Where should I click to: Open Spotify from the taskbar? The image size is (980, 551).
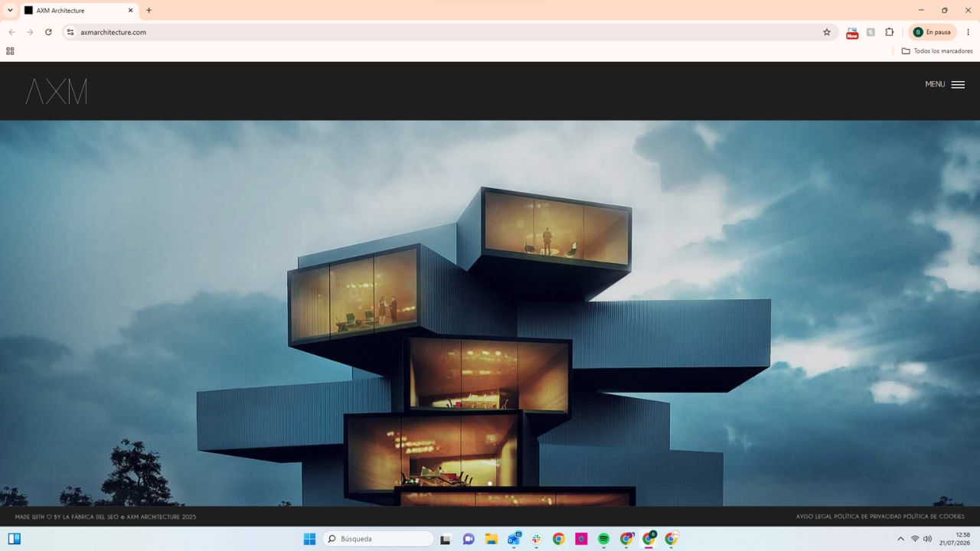click(603, 539)
